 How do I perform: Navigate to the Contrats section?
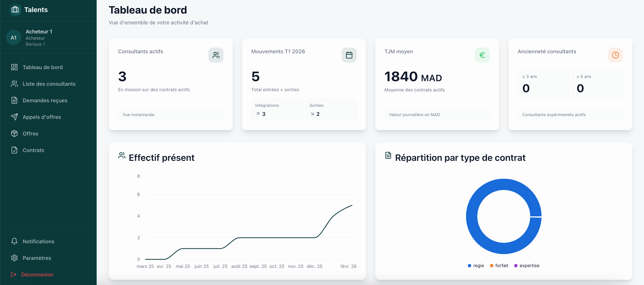click(33, 150)
